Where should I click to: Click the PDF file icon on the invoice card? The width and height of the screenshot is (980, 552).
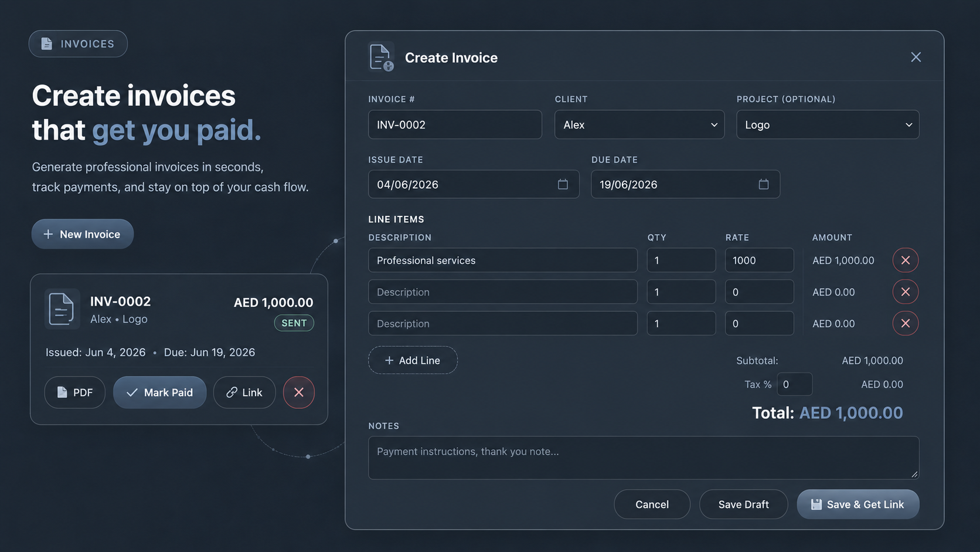point(62,392)
